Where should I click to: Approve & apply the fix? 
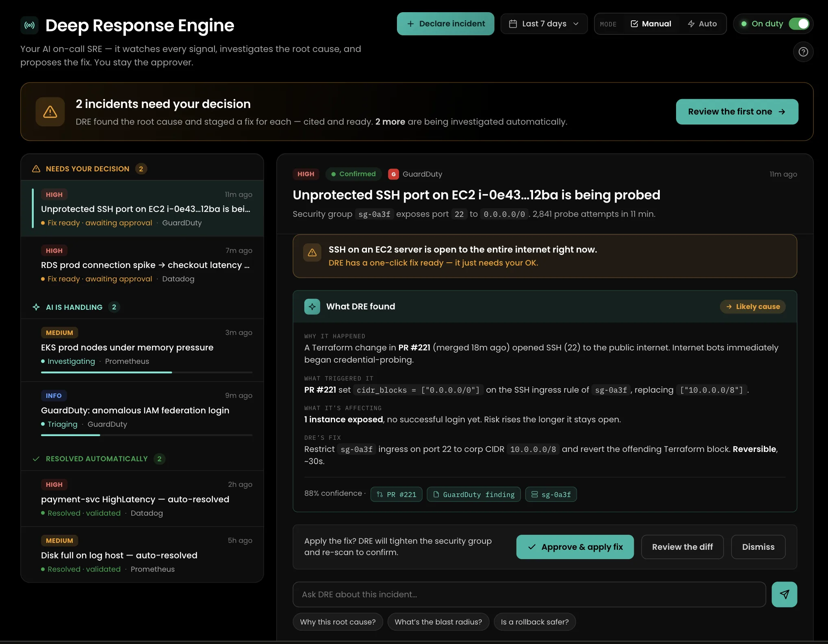(x=575, y=547)
